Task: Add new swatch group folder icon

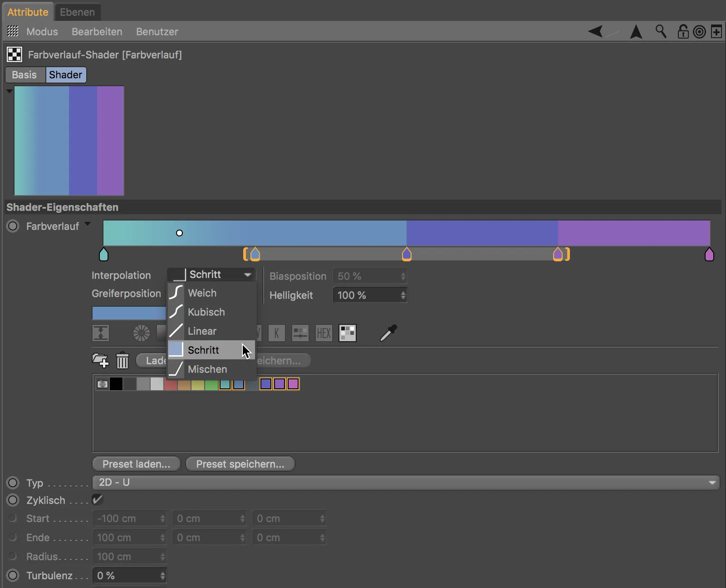Action: click(x=100, y=360)
